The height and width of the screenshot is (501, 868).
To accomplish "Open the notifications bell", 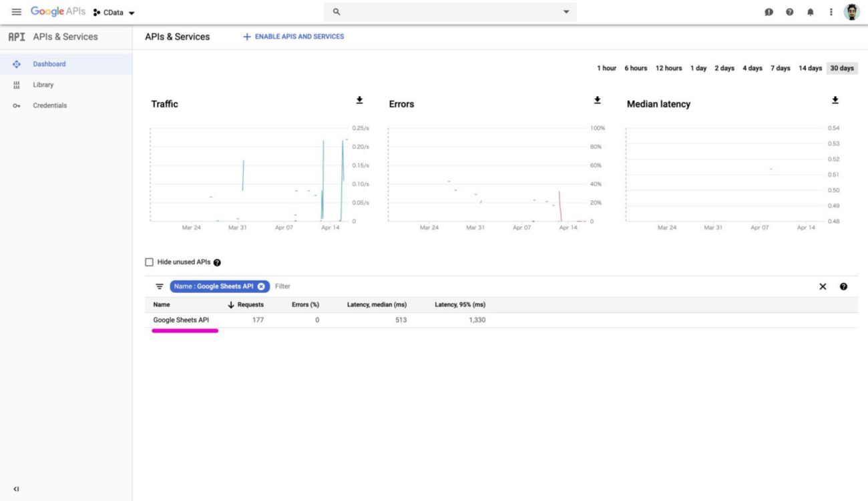I will (x=810, y=12).
